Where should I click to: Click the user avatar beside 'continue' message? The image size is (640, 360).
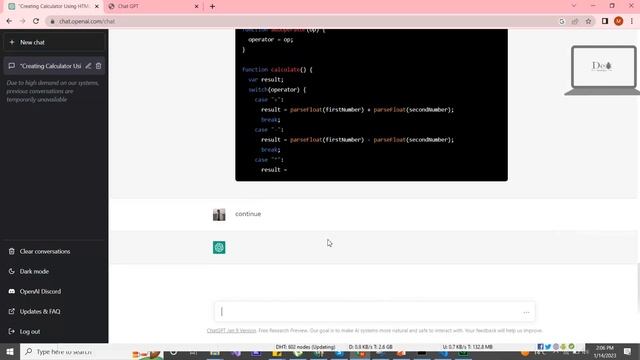click(219, 214)
